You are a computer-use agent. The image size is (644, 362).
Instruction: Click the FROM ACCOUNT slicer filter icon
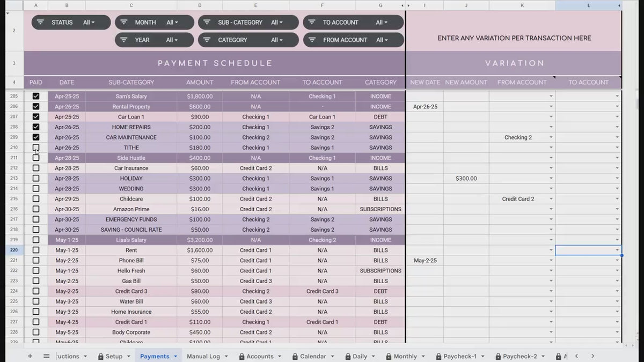[312, 40]
